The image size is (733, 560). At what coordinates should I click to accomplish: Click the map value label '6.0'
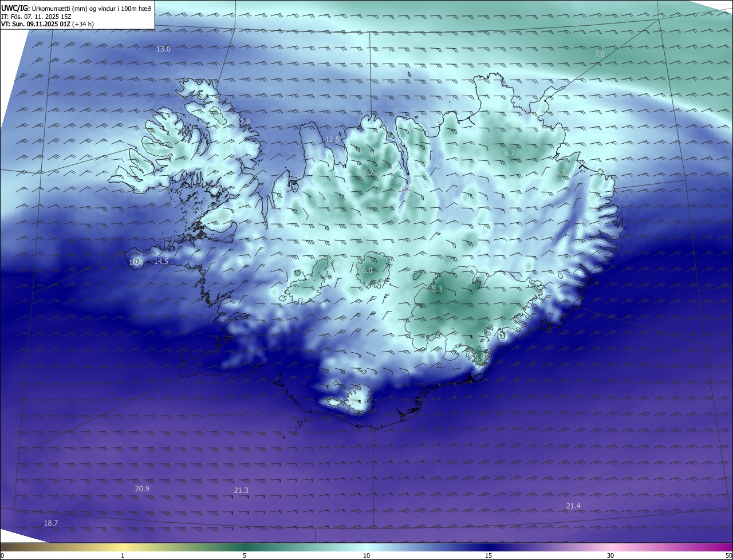368,271
